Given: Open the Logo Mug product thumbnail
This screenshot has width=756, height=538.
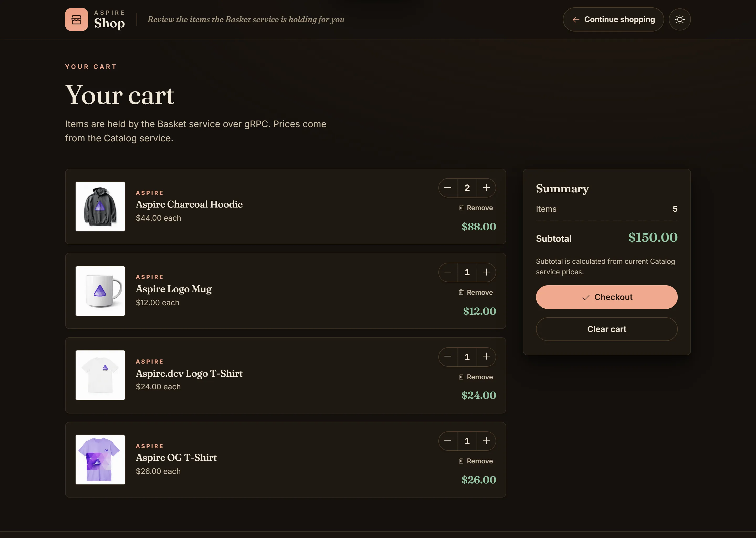Looking at the screenshot, I should pyautogui.click(x=100, y=291).
